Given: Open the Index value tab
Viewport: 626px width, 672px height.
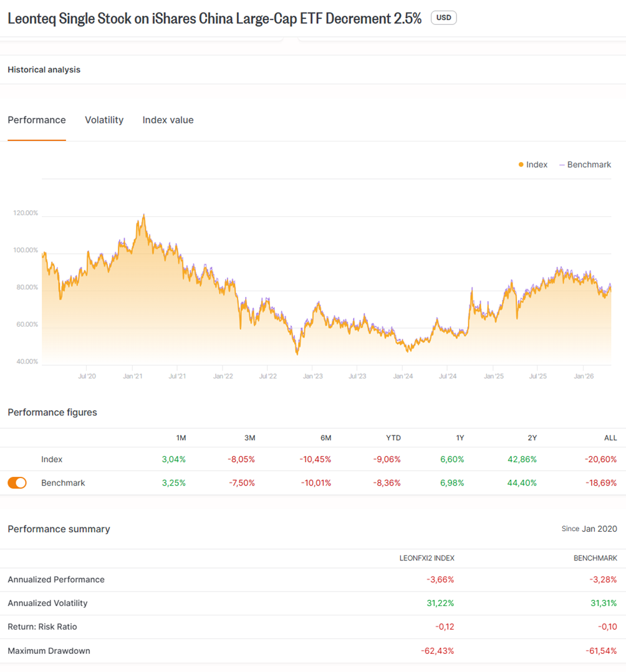Looking at the screenshot, I should pyautogui.click(x=168, y=120).
